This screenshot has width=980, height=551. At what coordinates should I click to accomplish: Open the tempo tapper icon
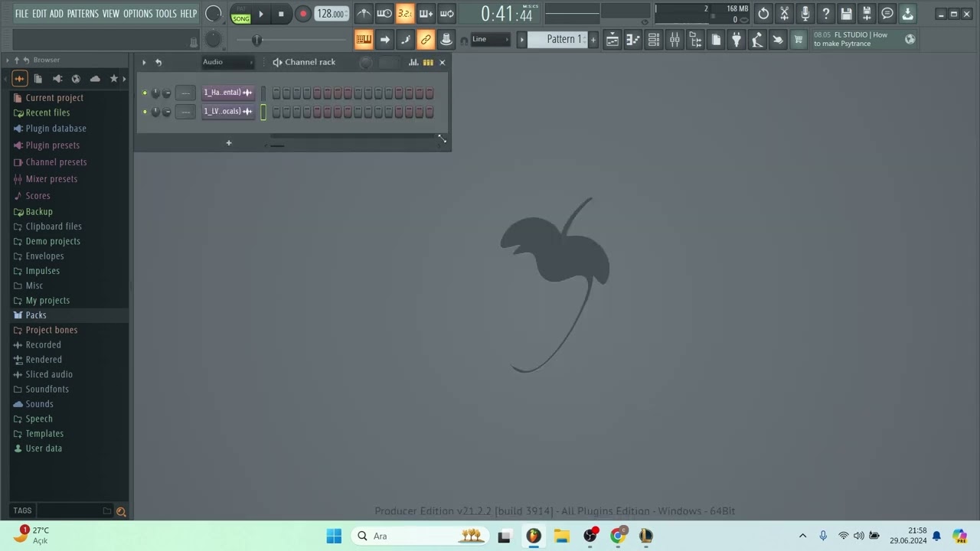point(757,40)
